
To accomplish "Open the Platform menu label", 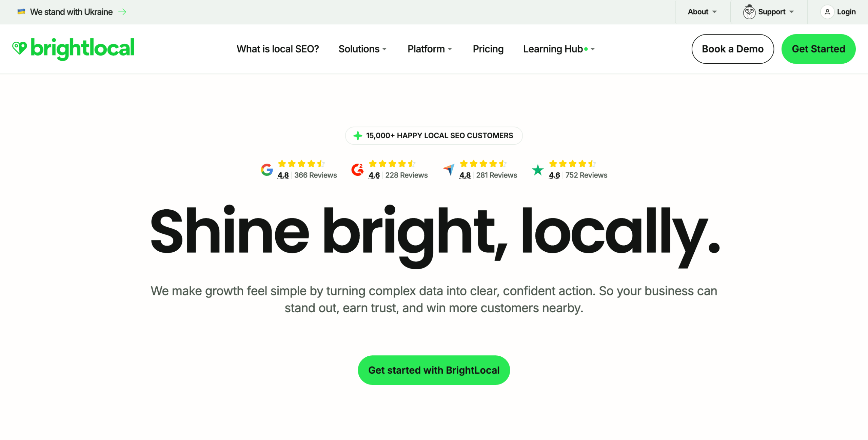I will click(426, 49).
